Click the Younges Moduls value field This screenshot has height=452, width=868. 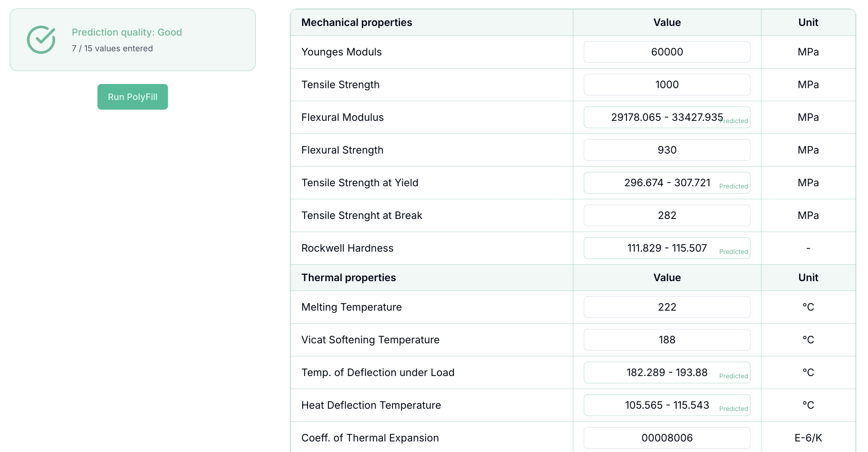coord(666,52)
